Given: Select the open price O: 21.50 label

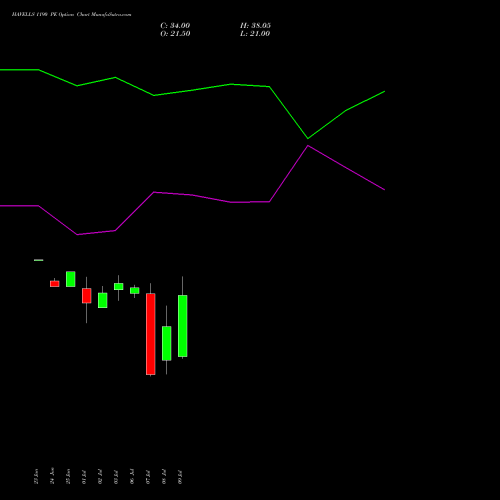Looking at the screenshot, I should (175, 34).
